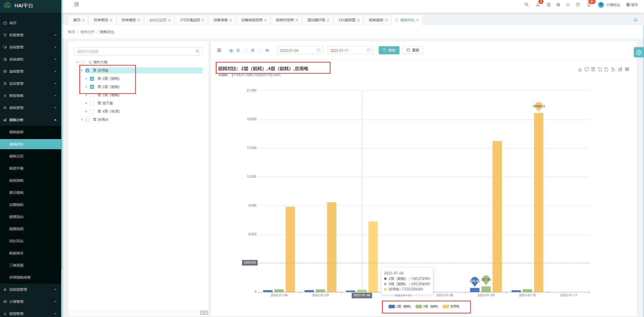Screen dimensions: 644x317
Task: Expand the 权限管理 sidebar menu
Action: click(31, 35)
